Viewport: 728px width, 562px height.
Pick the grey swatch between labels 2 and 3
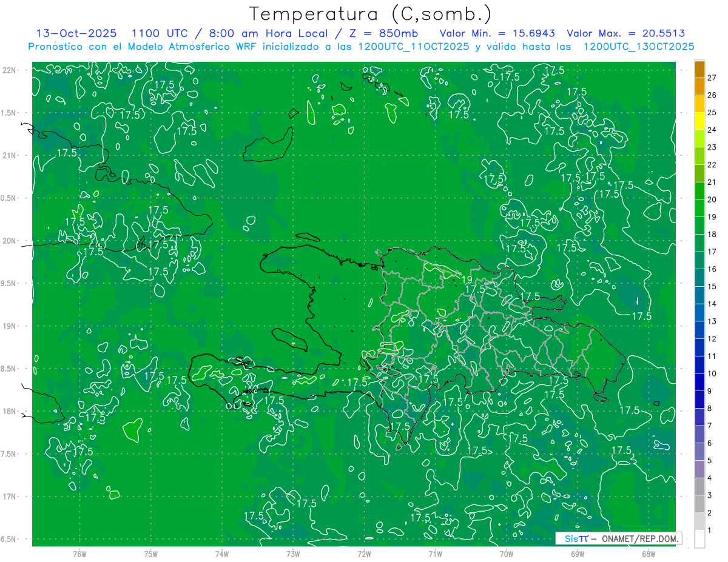coord(699,504)
